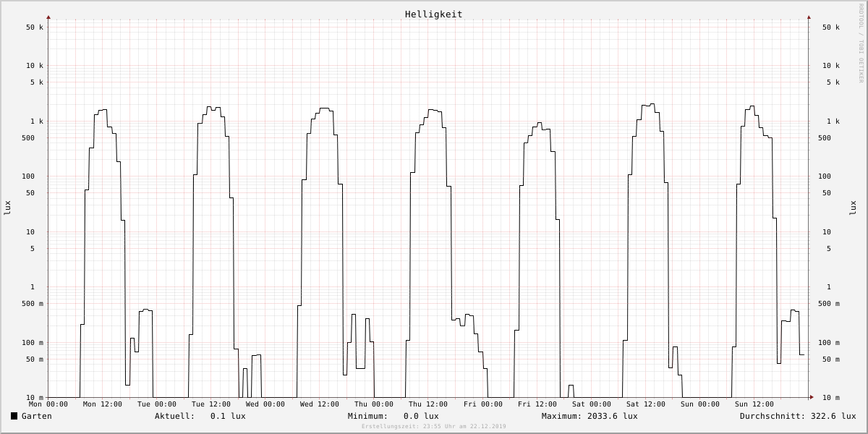
Task: Select the "1 k" label on left axis
Action: point(37,122)
